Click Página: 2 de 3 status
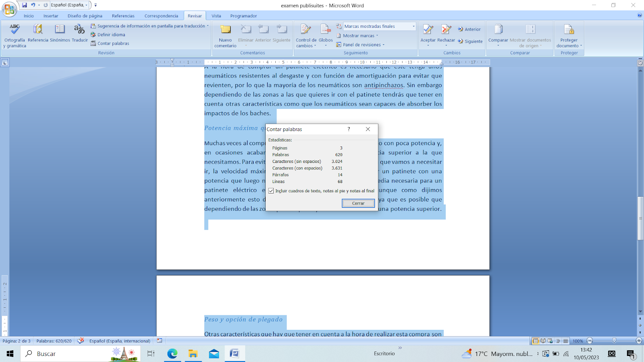This screenshot has height=362, width=644. [17, 341]
